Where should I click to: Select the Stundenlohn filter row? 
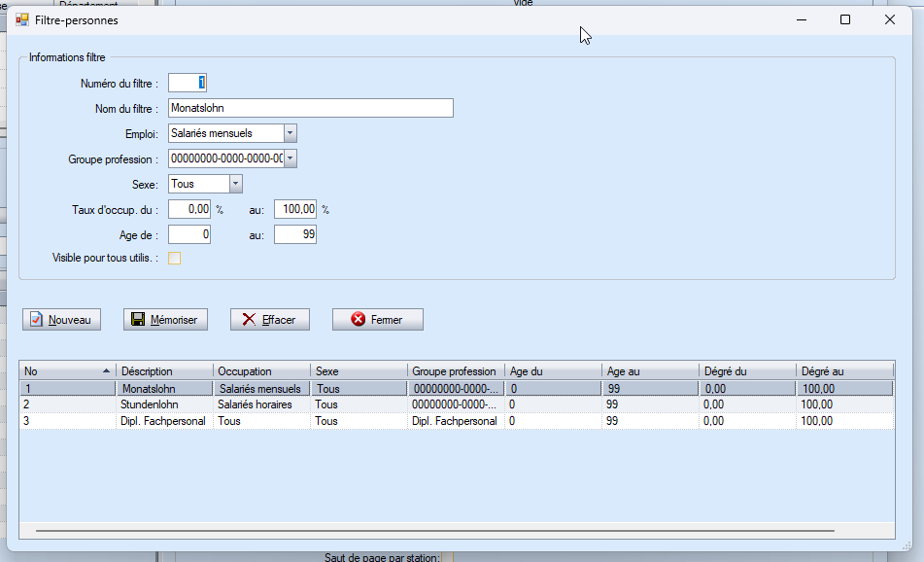tap(154, 404)
